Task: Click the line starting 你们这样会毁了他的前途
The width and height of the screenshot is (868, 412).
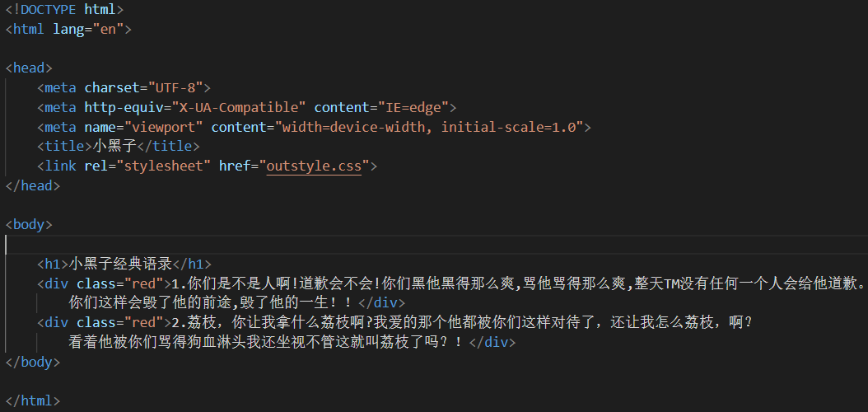Action: pyautogui.click(x=214, y=302)
